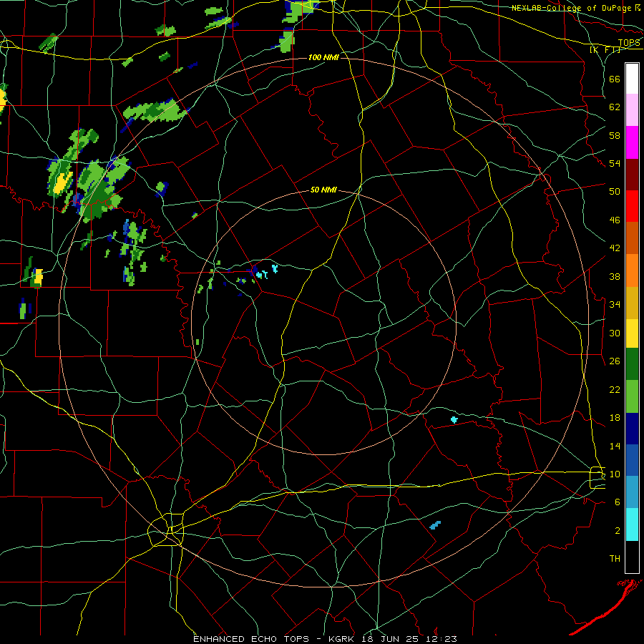Click the black TH legend swatch
The image size is (644, 644).
point(632,557)
